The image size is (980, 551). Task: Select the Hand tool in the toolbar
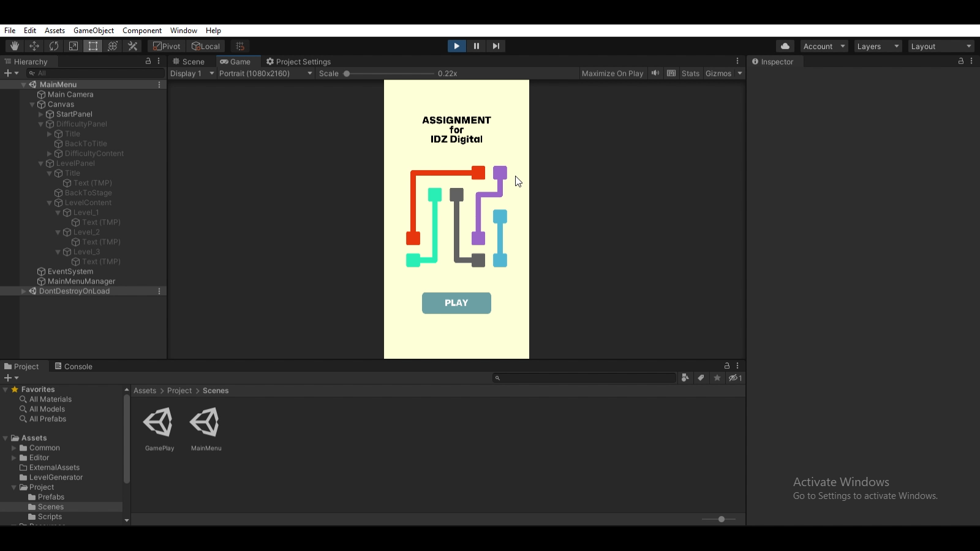coord(15,46)
